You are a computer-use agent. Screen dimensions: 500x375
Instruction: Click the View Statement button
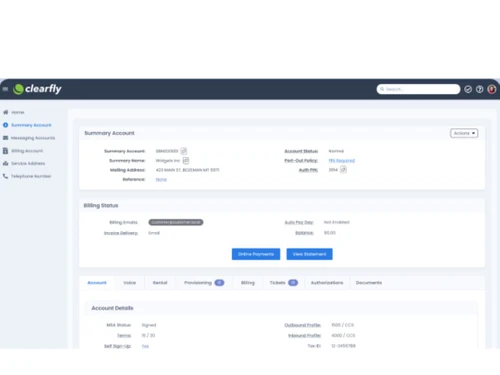pos(309,254)
